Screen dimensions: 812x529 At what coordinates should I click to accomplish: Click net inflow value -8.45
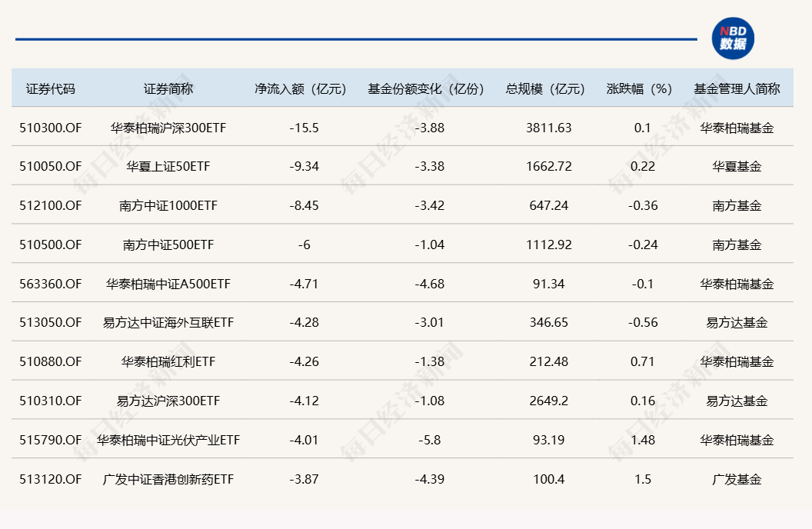[x=304, y=206]
